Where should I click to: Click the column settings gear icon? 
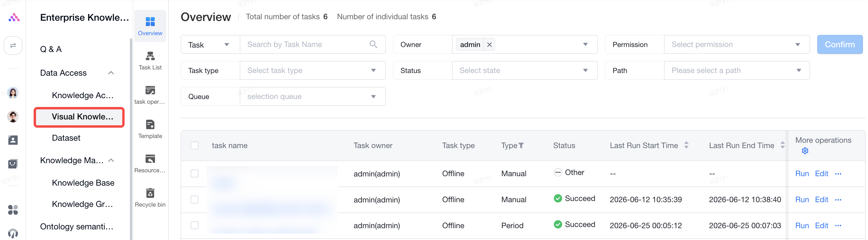[805, 151]
